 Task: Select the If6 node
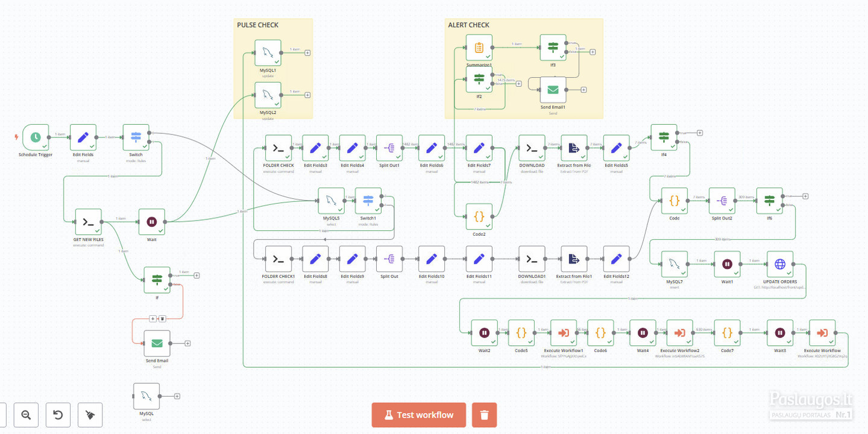769,201
